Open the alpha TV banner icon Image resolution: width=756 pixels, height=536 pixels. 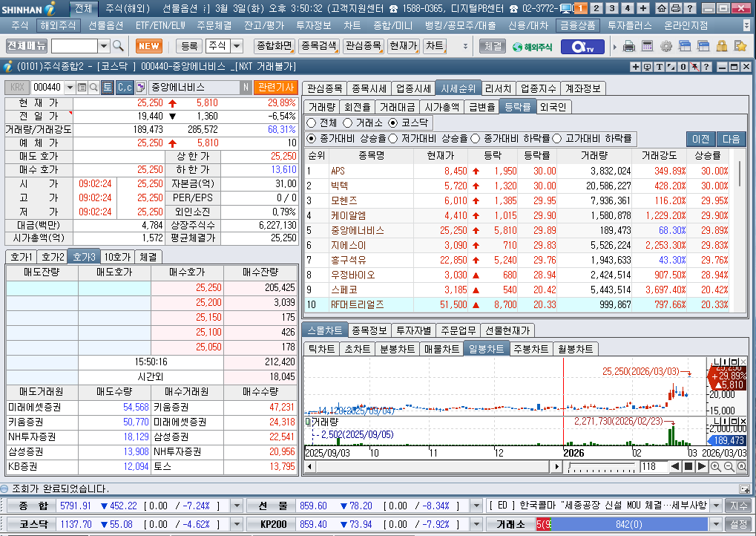click(x=582, y=46)
